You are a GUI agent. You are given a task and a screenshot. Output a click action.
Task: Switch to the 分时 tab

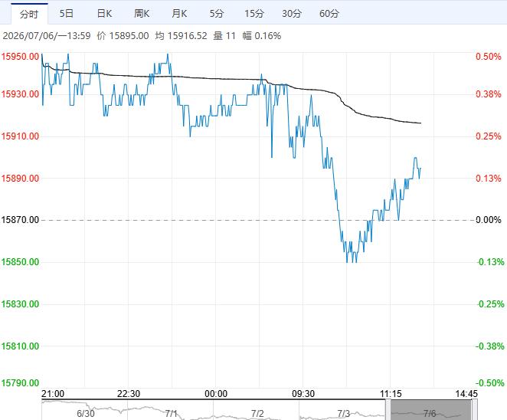29,14
